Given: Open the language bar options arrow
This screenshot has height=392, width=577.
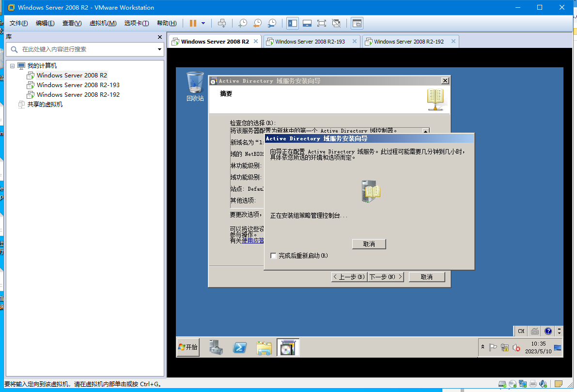Looking at the screenshot, I should pos(559,331).
